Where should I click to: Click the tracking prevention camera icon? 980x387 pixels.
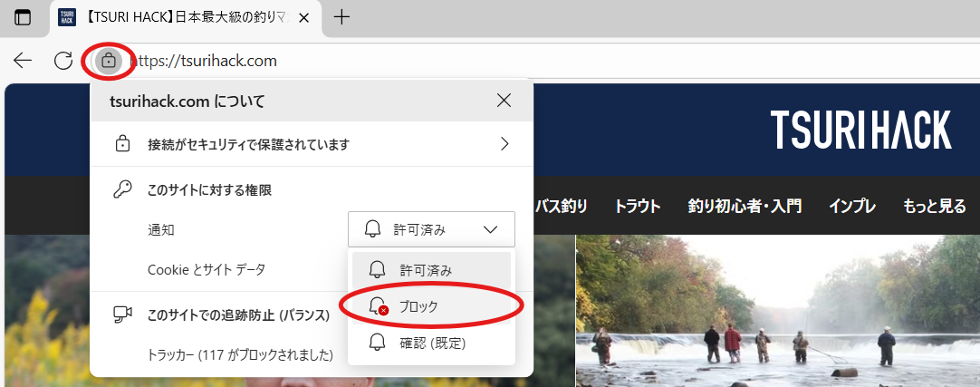122,314
